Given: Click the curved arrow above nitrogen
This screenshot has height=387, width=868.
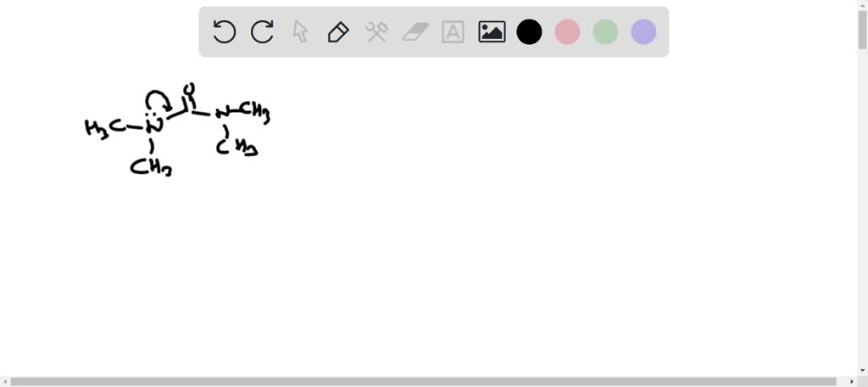Looking at the screenshot, I should click(159, 100).
